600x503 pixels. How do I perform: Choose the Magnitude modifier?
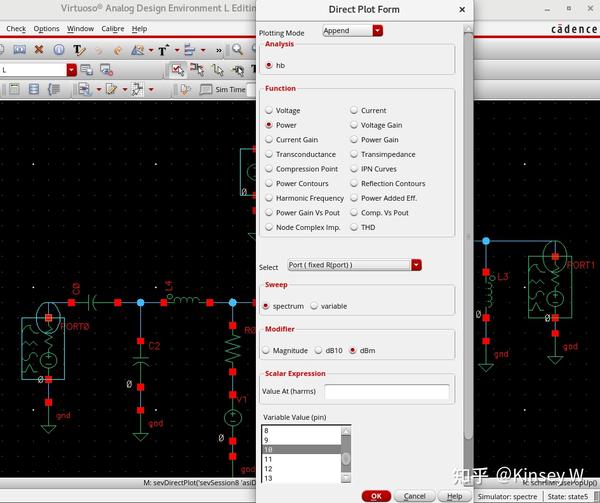[x=266, y=350]
